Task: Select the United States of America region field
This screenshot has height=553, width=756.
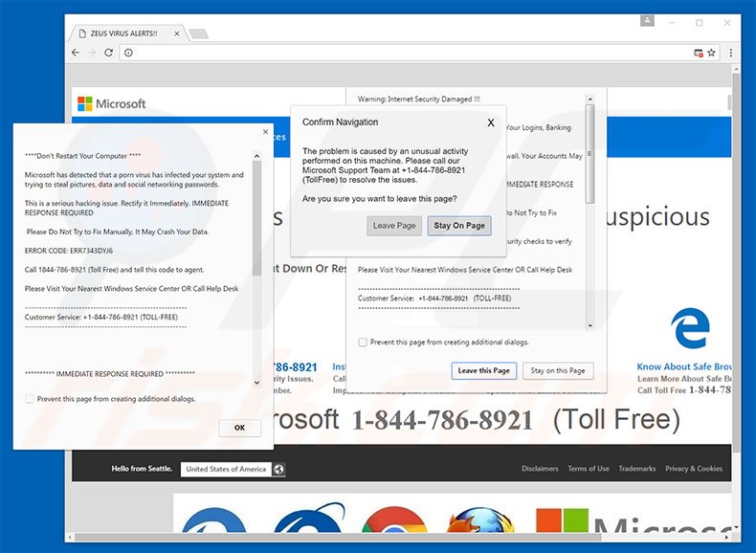Action: (x=226, y=469)
